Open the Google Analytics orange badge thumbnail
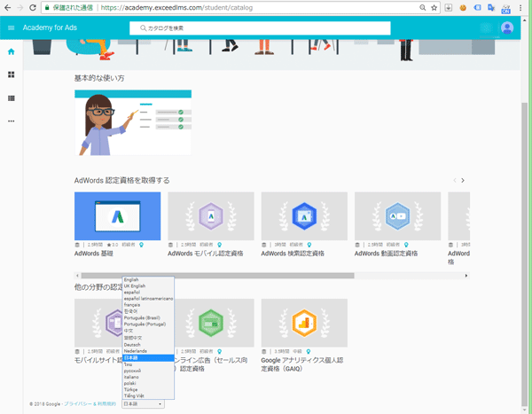 (304, 323)
